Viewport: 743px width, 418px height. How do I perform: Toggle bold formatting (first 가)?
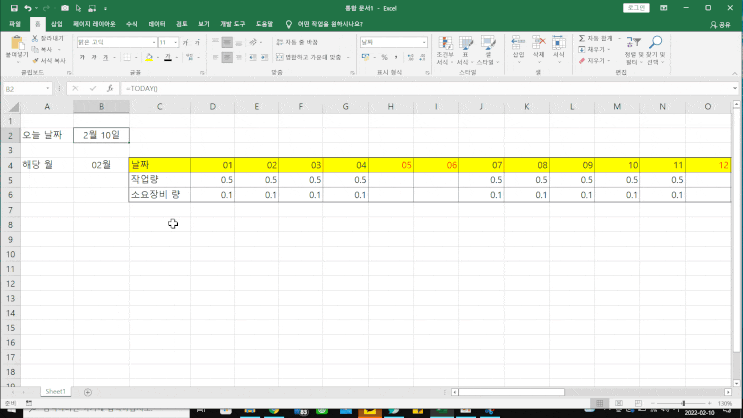[x=82, y=57]
